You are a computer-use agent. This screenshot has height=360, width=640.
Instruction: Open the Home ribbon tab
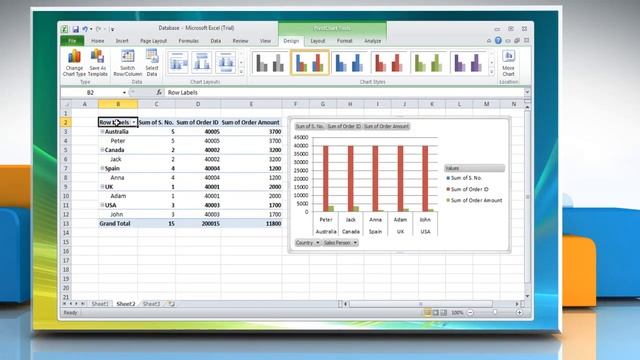(x=98, y=41)
